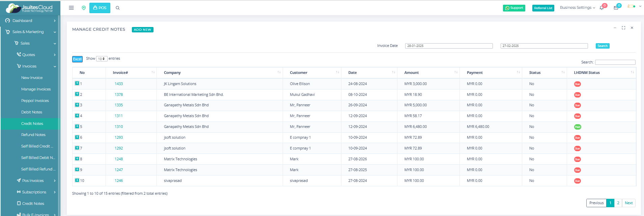The width and height of the screenshot is (644, 216).
Task: Click the green Paid status badge
Action: tap(578, 127)
